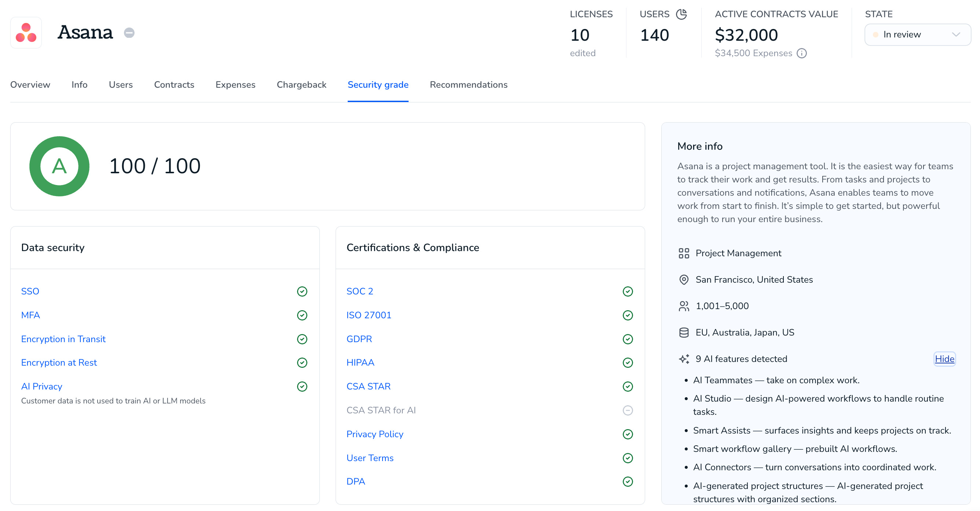This screenshot has width=980, height=511.
Task: Click the San Francisco, United States text
Action: tap(754, 280)
